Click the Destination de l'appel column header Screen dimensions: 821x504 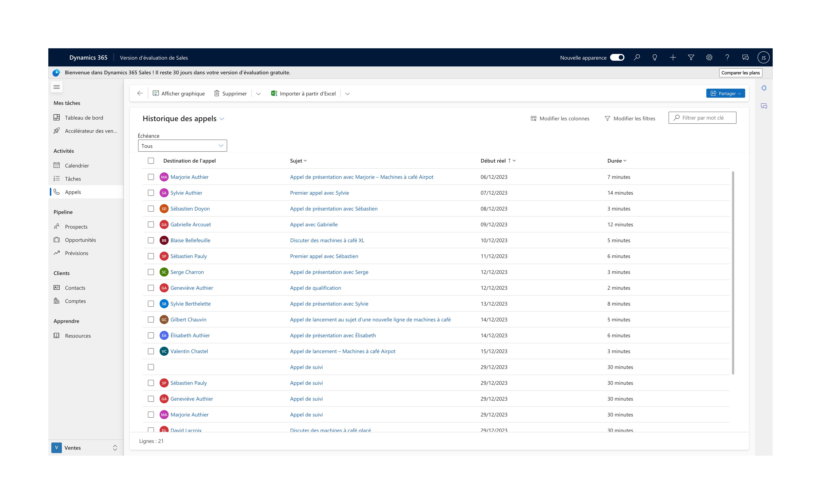tap(189, 161)
